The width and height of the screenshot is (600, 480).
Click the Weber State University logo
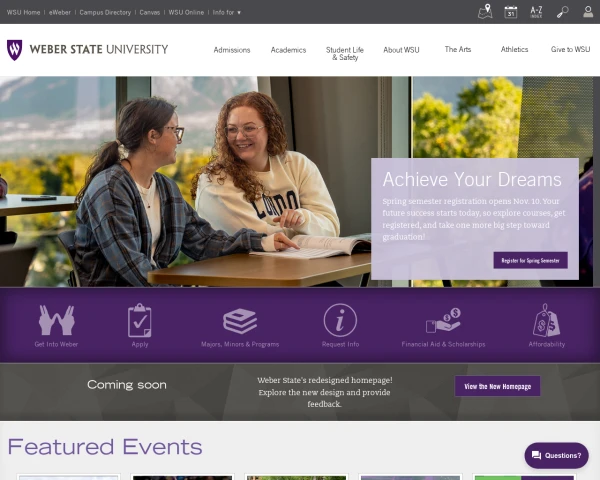tap(88, 50)
